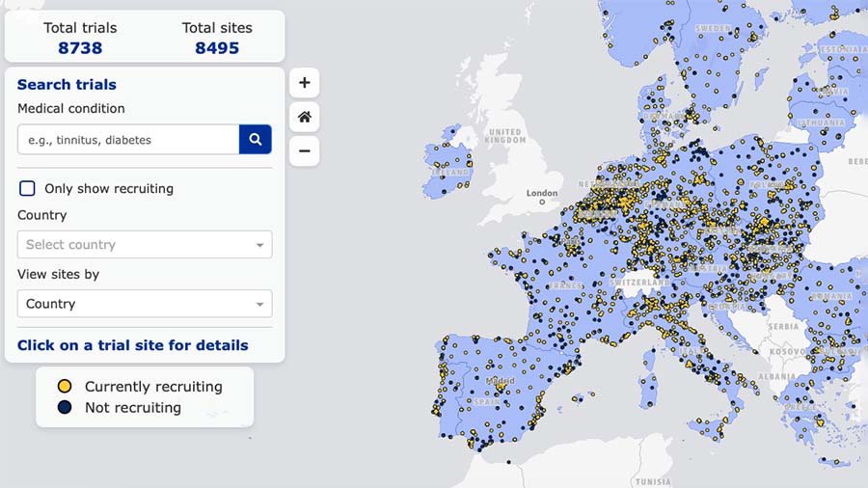Image resolution: width=868 pixels, height=488 pixels.
Task: Reset map to home view
Action: pyautogui.click(x=304, y=117)
